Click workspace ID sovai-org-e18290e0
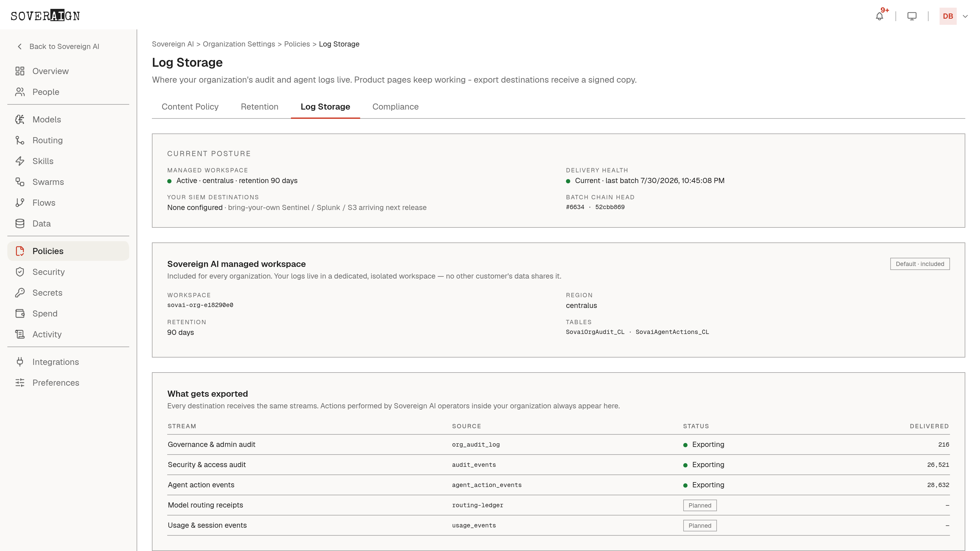980x551 pixels. tap(200, 305)
